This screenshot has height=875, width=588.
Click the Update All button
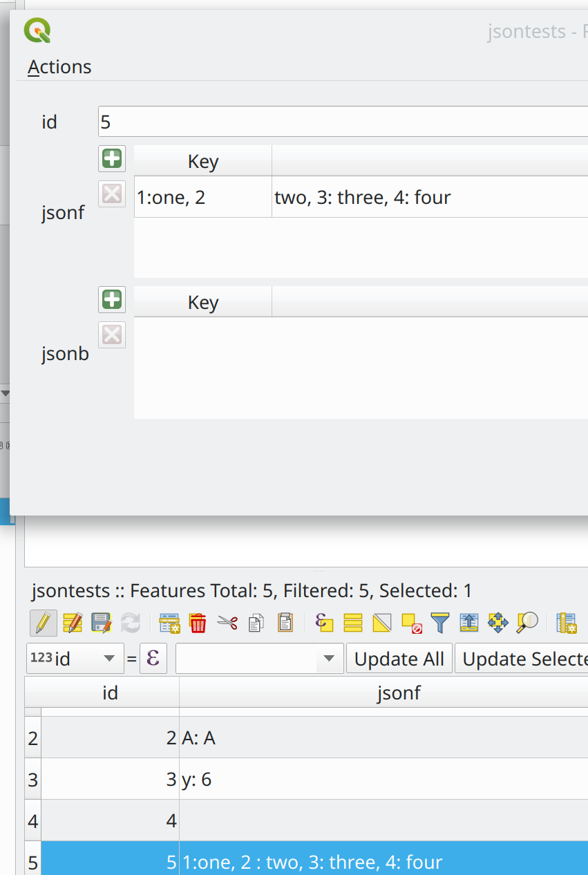[x=399, y=658]
